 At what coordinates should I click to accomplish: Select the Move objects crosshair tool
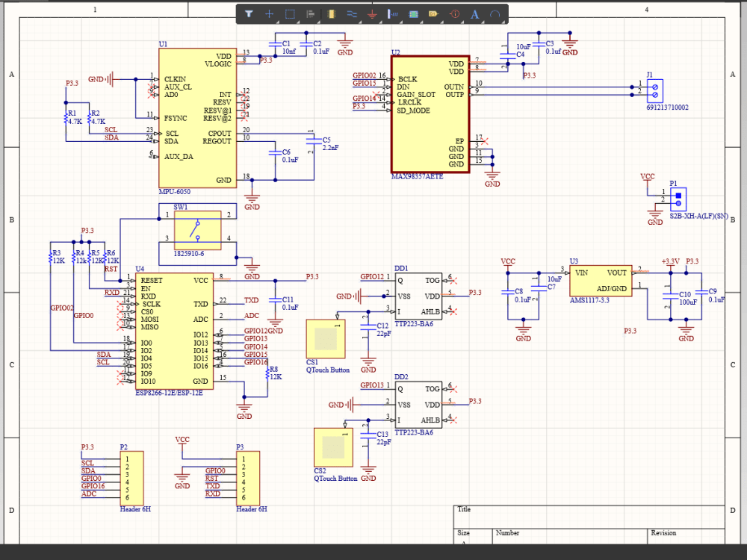point(269,13)
